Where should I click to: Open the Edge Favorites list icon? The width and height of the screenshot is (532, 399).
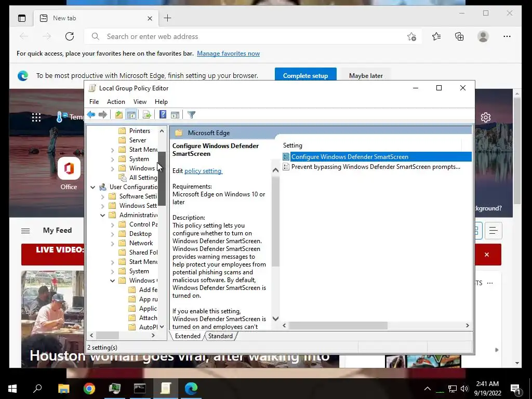(x=436, y=36)
